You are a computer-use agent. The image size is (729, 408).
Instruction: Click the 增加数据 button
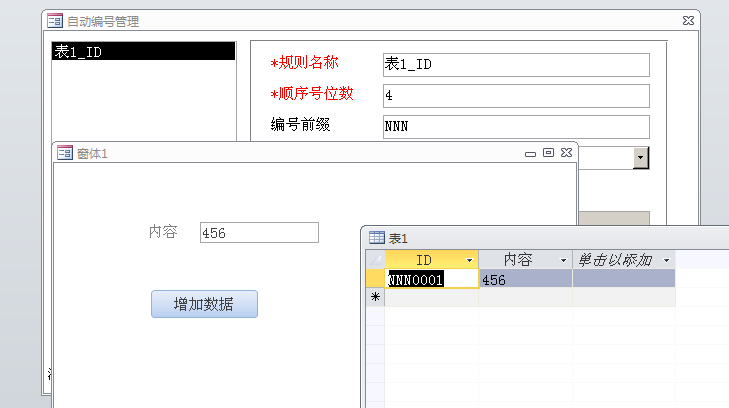click(205, 304)
